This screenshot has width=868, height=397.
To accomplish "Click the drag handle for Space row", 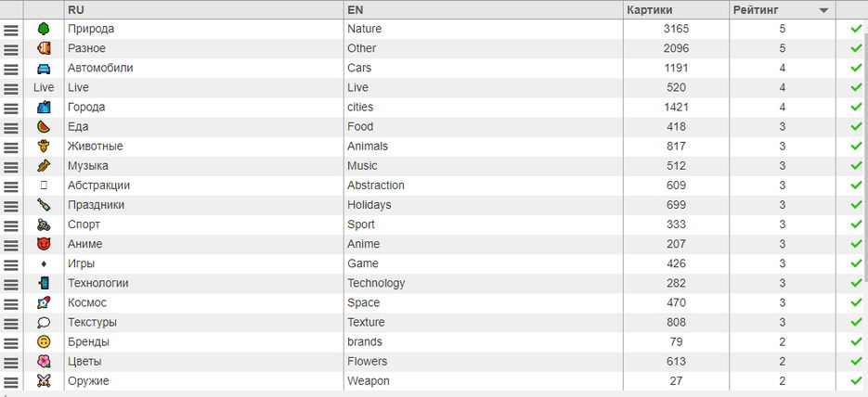I will coord(11,302).
